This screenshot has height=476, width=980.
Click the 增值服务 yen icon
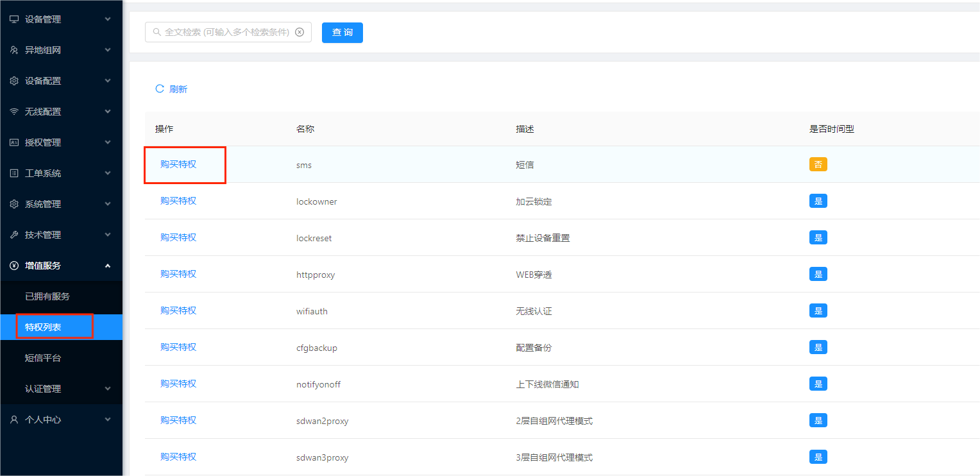(x=14, y=266)
